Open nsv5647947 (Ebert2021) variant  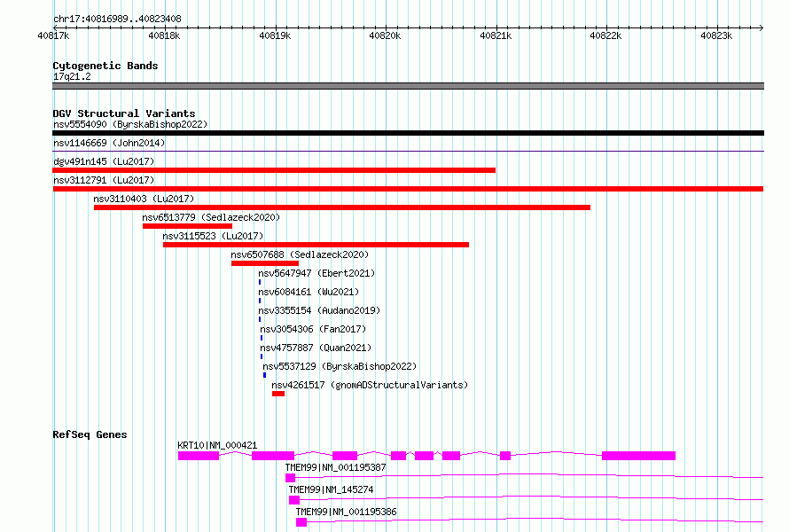[316, 273]
